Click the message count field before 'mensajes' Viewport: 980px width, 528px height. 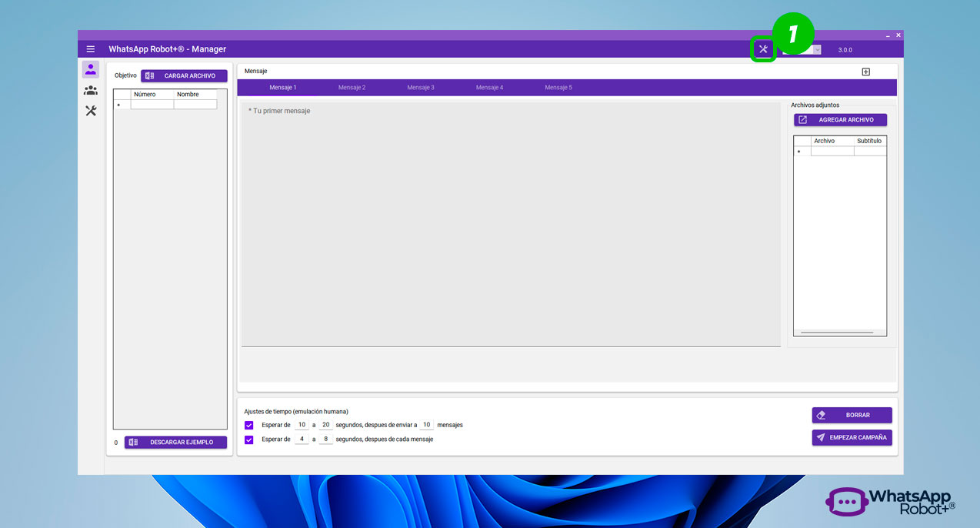coord(426,425)
